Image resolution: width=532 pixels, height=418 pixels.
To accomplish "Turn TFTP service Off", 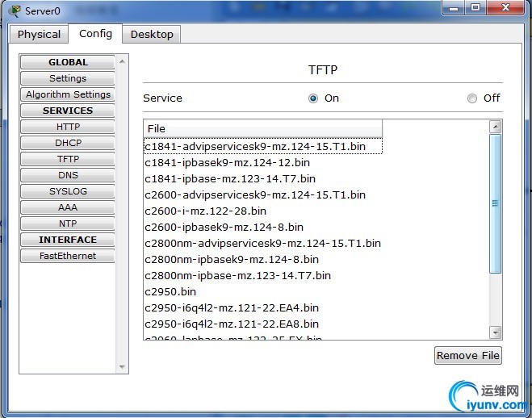I will [x=472, y=98].
